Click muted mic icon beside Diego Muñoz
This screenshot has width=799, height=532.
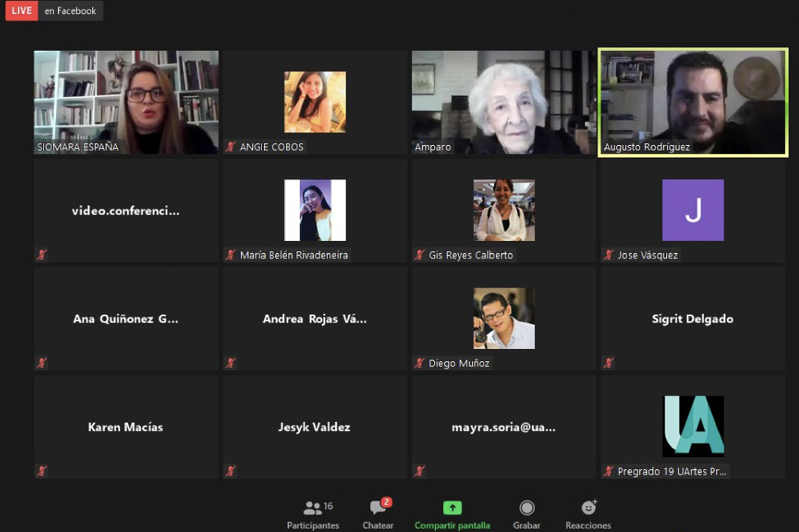pyautogui.click(x=419, y=363)
